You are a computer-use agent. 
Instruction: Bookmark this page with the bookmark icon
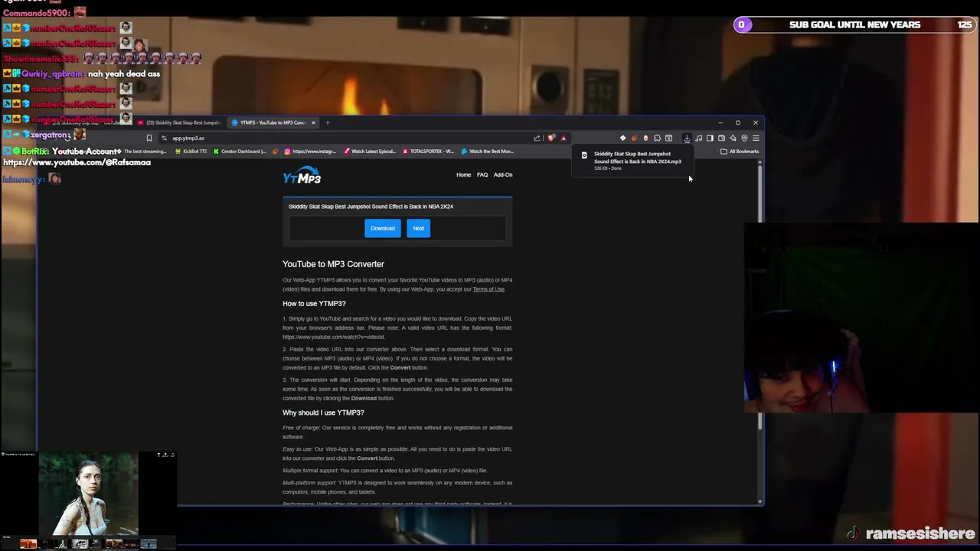[x=149, y=139]
